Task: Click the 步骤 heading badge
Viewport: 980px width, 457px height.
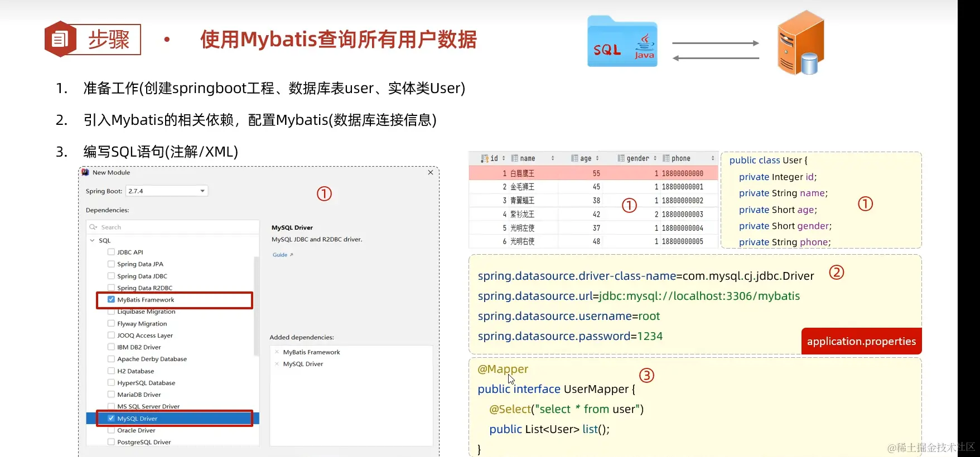Action: 93,39
